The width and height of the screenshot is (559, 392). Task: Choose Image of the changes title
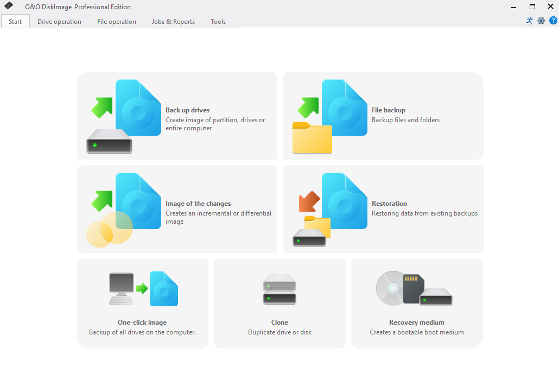[198, 204]
